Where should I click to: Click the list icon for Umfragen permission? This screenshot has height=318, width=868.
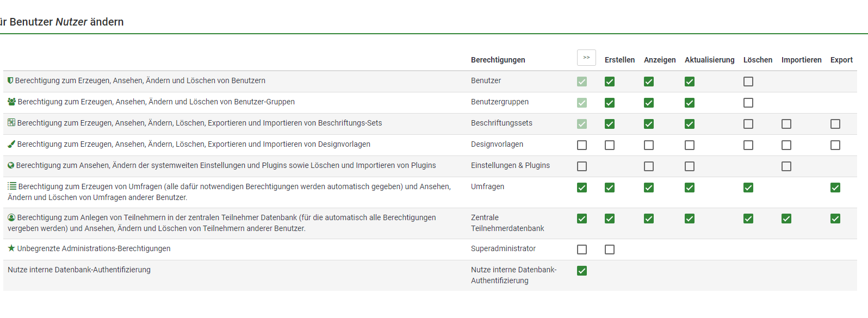point(12,186)
